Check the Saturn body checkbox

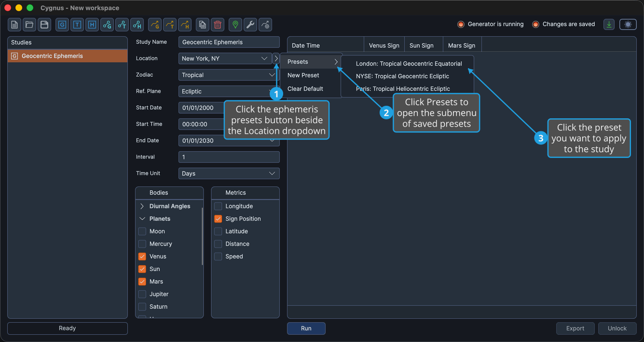(142, 307)
